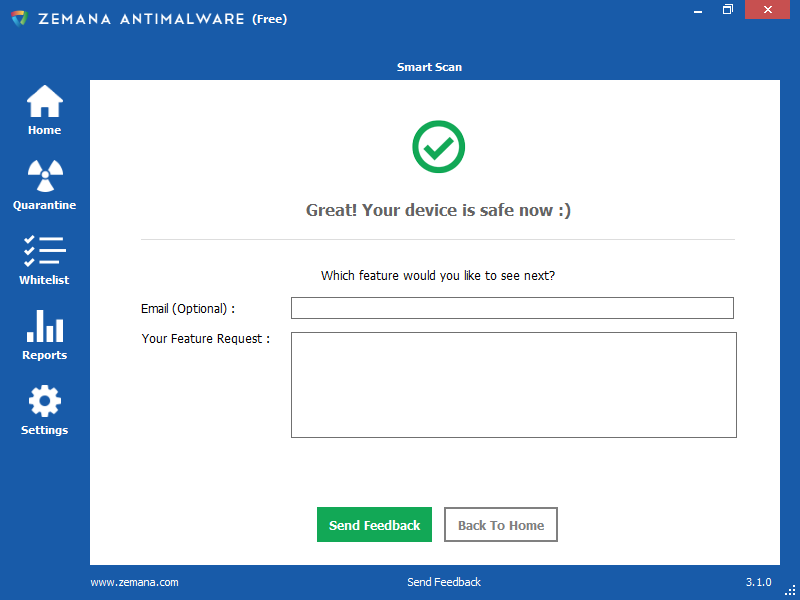Click the 3.1.0 version label
This screenshot has height=600, width=800.
pos(758,581)
